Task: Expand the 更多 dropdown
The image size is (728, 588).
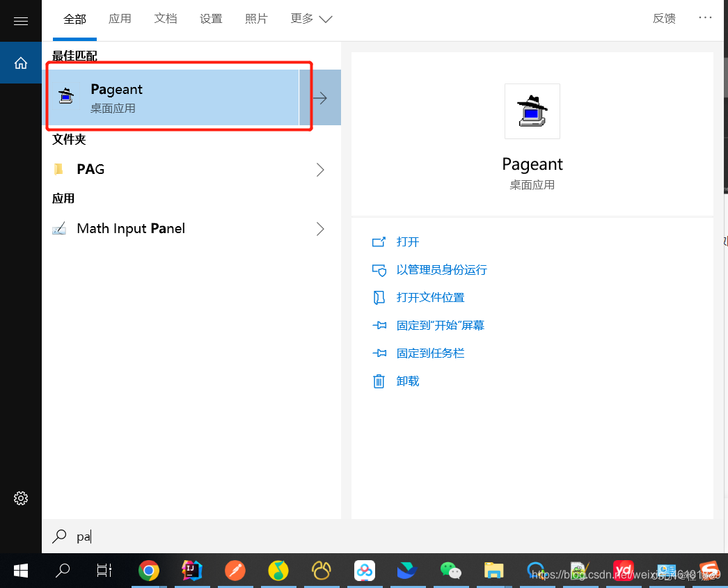Action: tap(311, 19)
